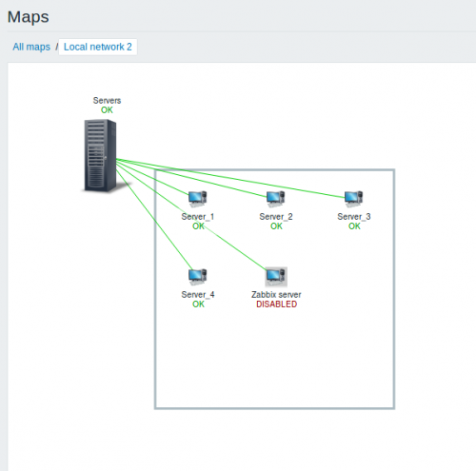Click the disabled Zabbix server icon
Viewport: 476px width, 471px height.
(276, 277)
